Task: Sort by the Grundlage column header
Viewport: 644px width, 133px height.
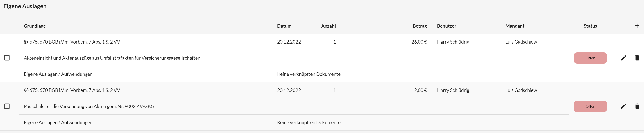Action: click(x=35, y=26)
